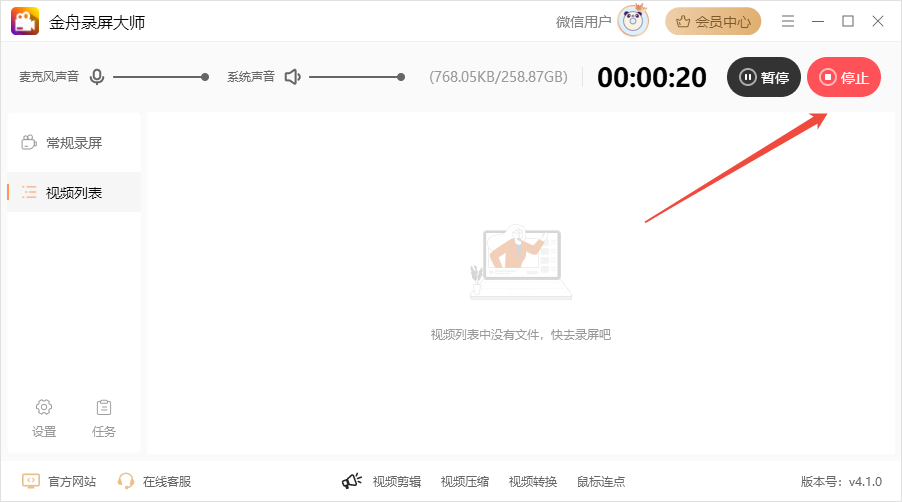Open the panda user avatar

[x=633, y=21]
